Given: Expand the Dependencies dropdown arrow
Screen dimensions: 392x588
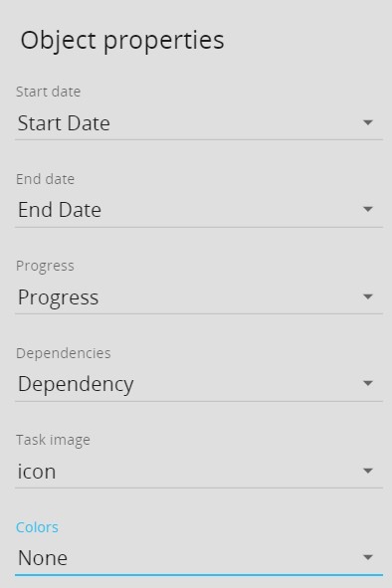Looking at the screenshot, I should coord(368,383).
